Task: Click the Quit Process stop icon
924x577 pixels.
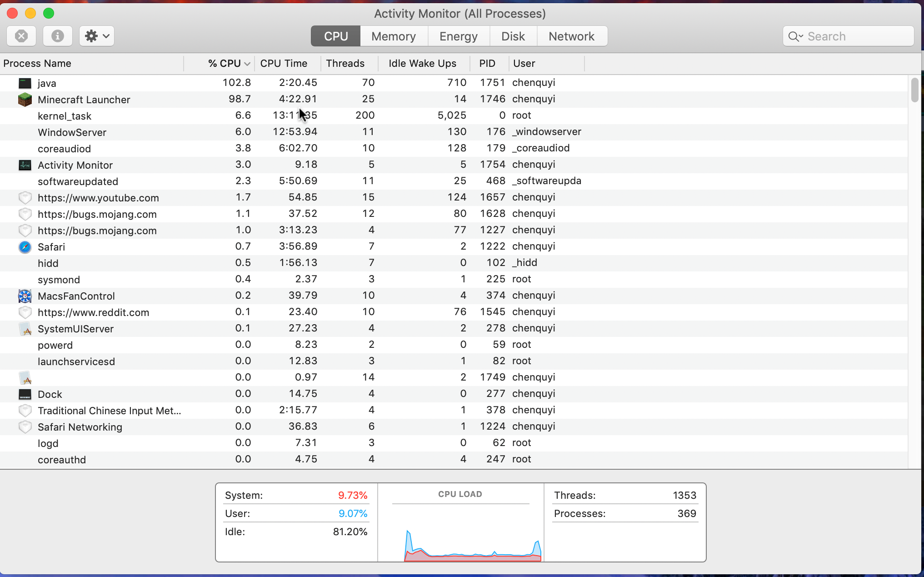Action: pos(21,36)
